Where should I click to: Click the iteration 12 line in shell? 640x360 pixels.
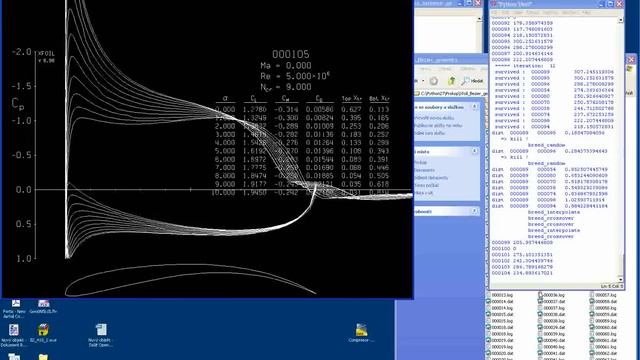tap(525, 66)
